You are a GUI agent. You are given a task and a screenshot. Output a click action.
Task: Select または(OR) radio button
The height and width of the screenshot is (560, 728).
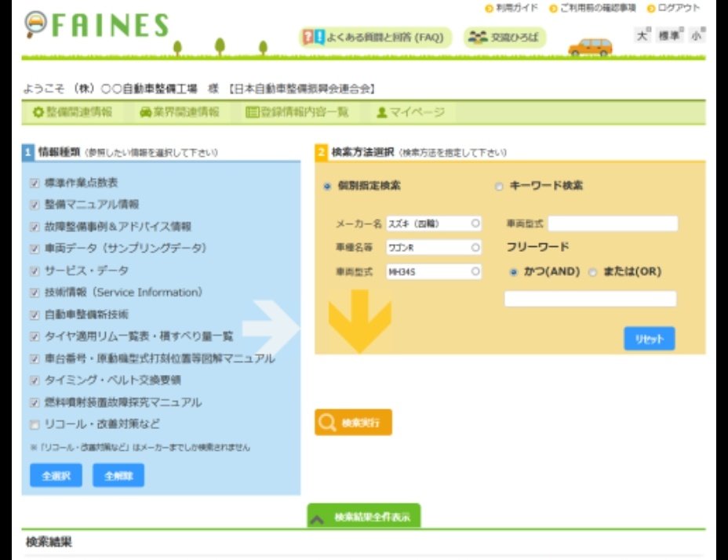(592, 272)
